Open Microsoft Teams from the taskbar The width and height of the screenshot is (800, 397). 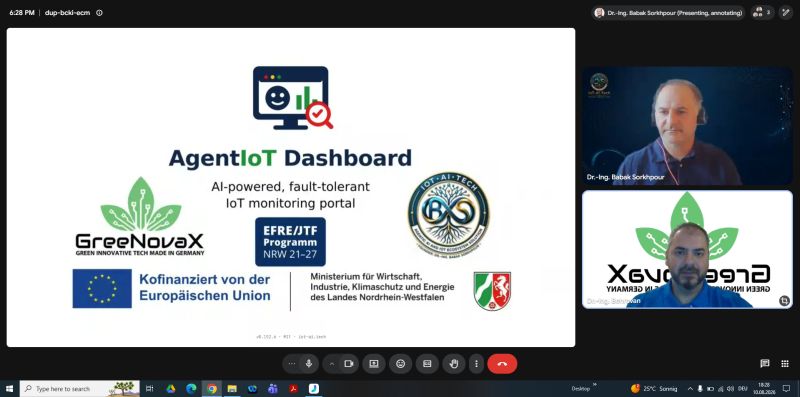(x=273, y=389)
